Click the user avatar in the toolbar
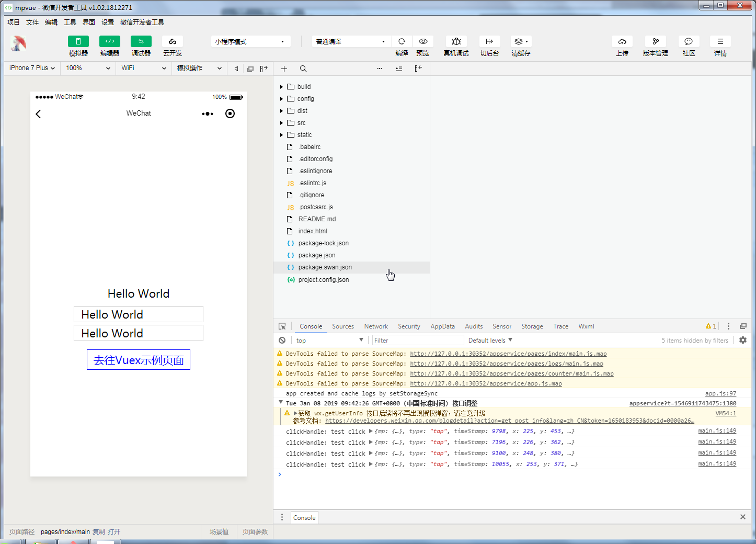The image size is (756, 544). tap(18, 43)
